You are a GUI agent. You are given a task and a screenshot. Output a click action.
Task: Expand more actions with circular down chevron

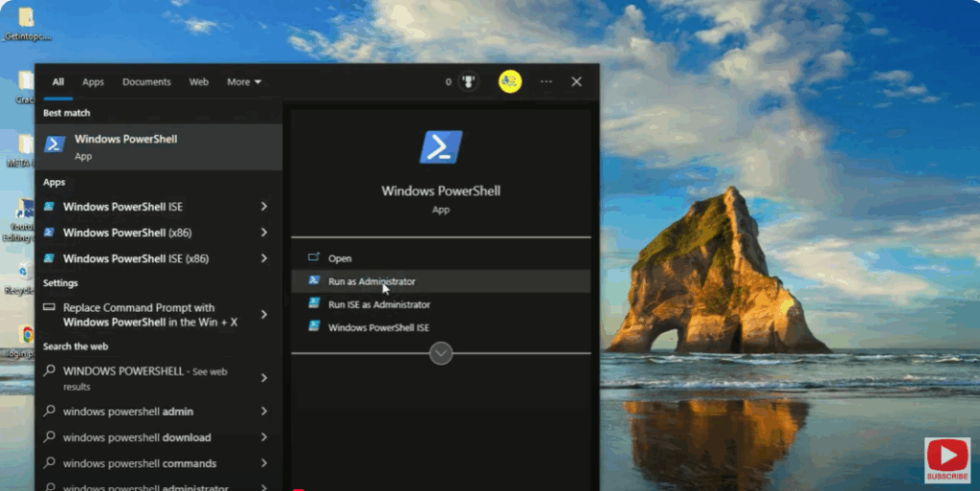pyautogui.click(x=440, y=353)
